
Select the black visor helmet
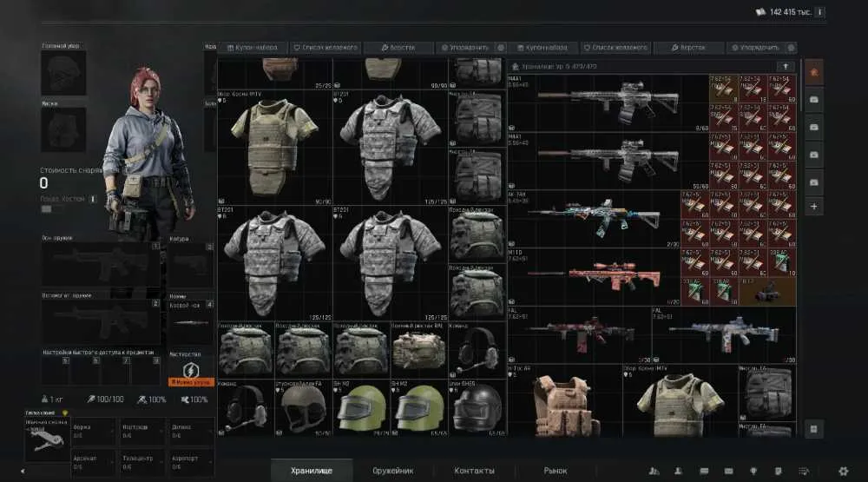[x=477, y=407]
